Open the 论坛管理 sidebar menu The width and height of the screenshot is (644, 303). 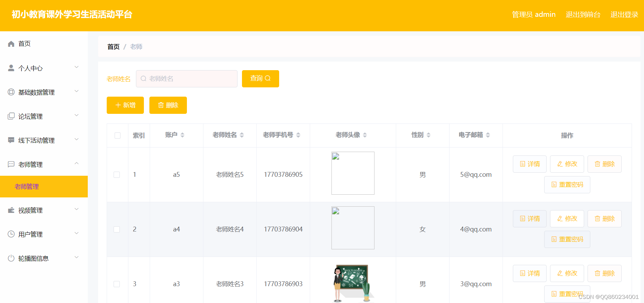point(44,116)
